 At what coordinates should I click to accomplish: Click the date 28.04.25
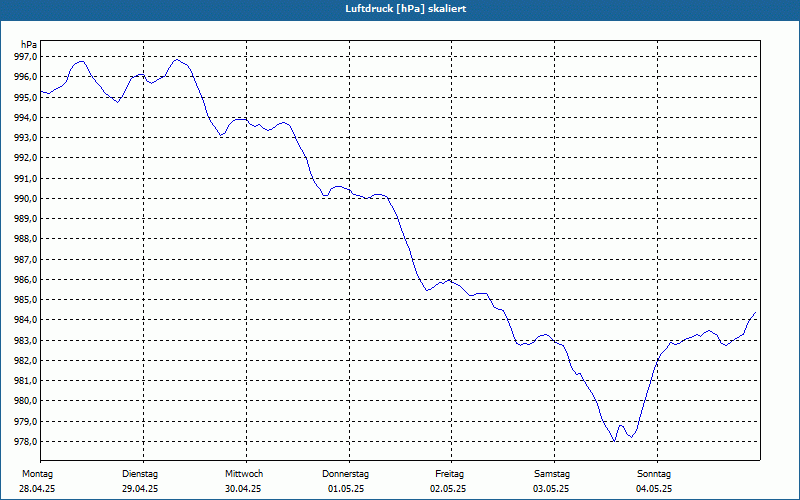pos(37,489)
